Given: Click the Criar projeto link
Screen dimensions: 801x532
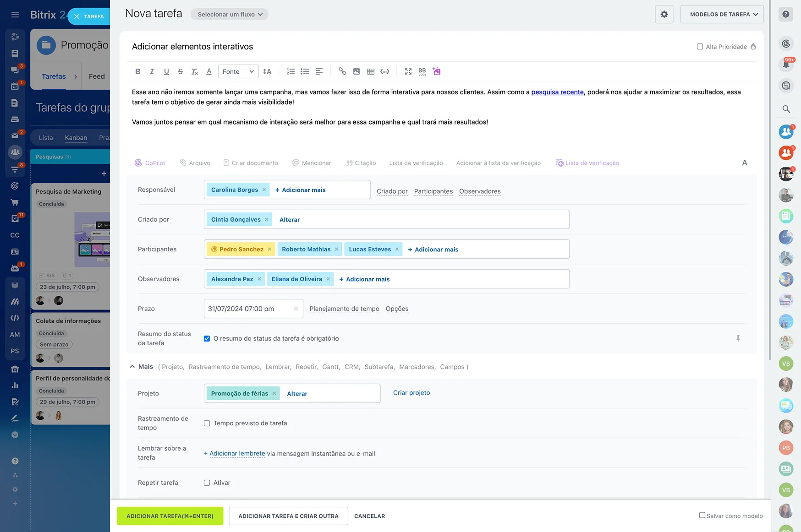Looking at the screenshot, I should tap(411, 393).
